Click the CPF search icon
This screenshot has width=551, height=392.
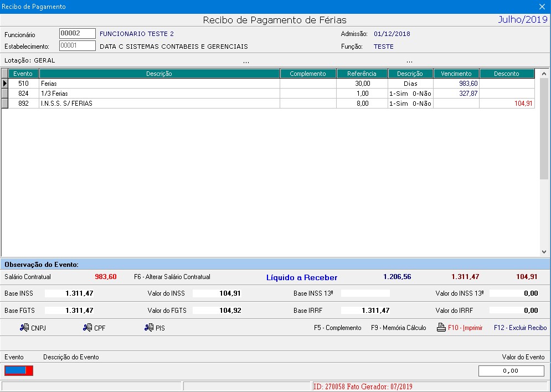pyautogui.click(x=87, y=328)
